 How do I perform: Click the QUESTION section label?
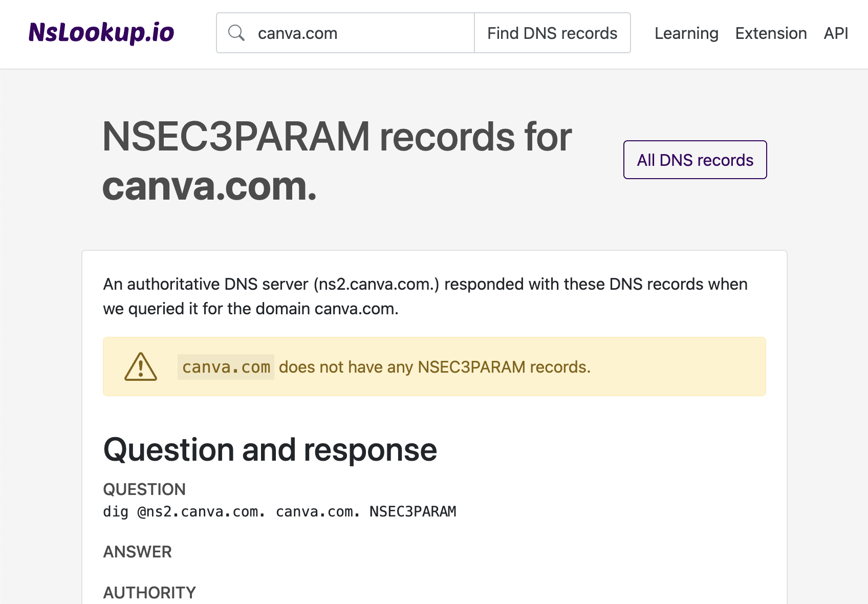coord(144,489)
